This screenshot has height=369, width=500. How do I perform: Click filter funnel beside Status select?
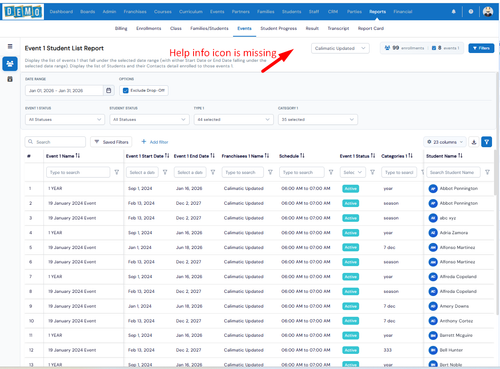(x=372, y=172)
